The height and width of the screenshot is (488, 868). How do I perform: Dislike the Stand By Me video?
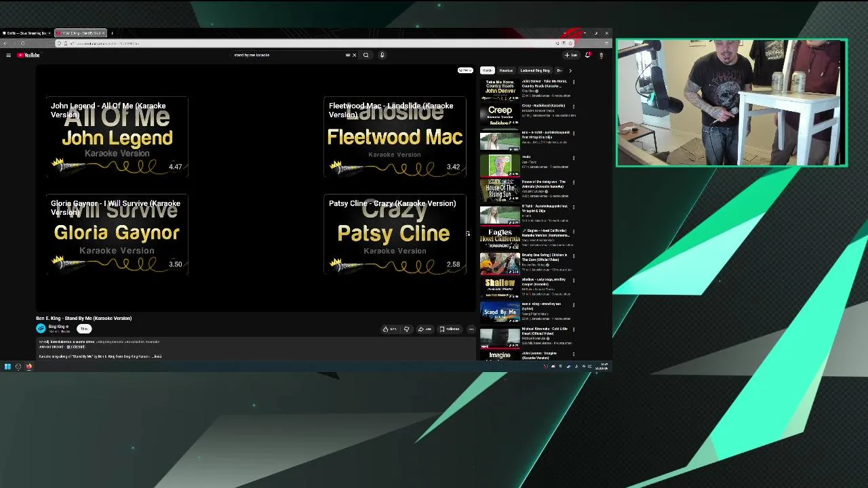(x=406, y=329)
